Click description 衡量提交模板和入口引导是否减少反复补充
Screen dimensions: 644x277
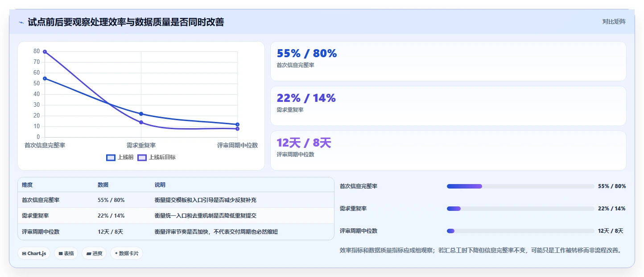click(x=206, y=200)
